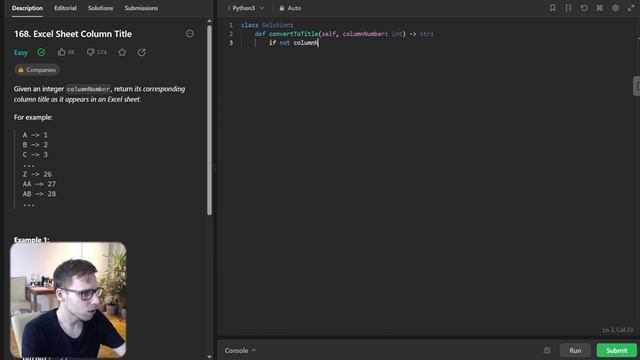Image resolution: width=640 pixels, height=360 pixels.
Task: Click the scroll up arrow of description
Action: (209, 21)
